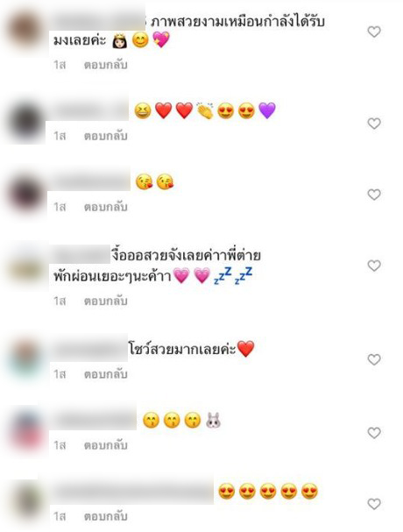Open avatar of the kissing-face commenter

[25, 194]
